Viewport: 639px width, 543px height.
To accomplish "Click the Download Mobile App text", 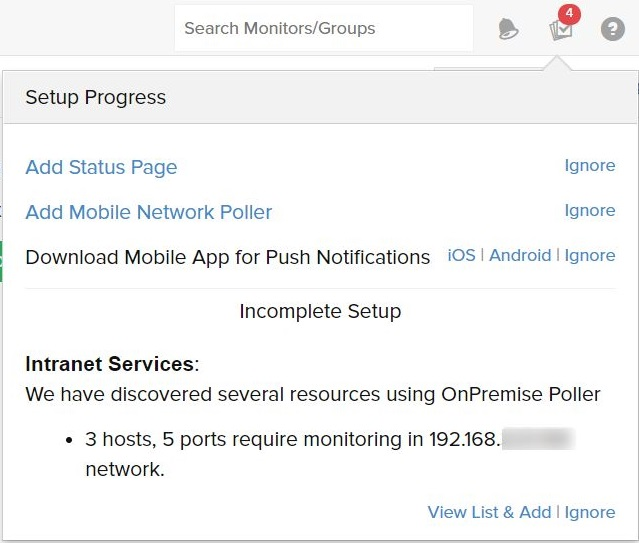I will 227,257.
